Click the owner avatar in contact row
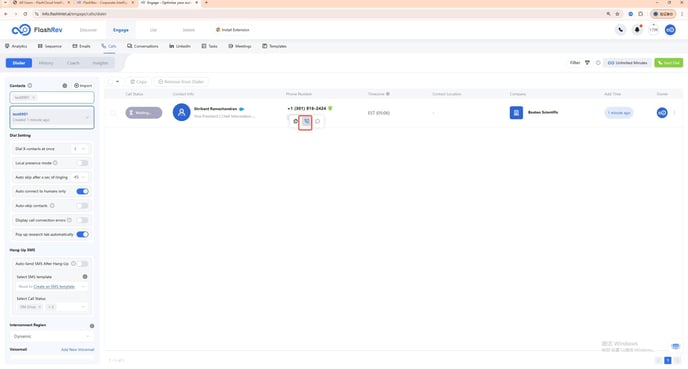 pos(662,113)
